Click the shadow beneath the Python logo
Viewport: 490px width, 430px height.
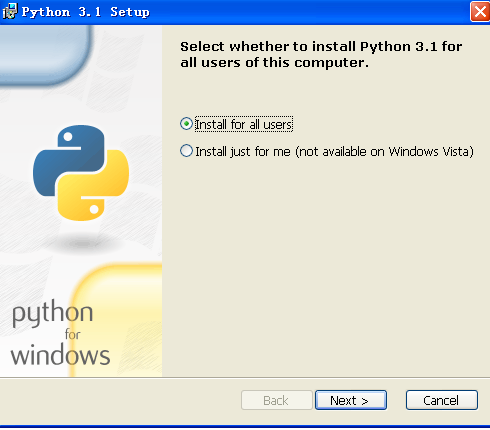[x=82, y=243]
